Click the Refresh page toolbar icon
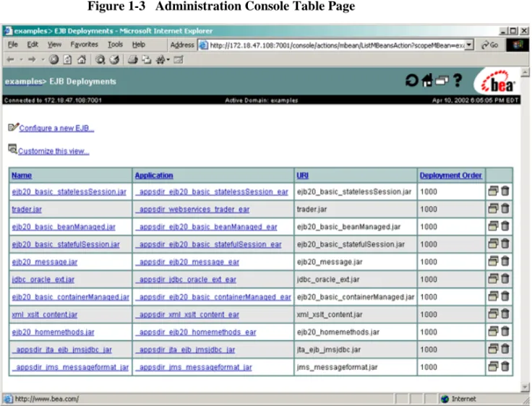This screenshot has height=406, width=532. 67,60
